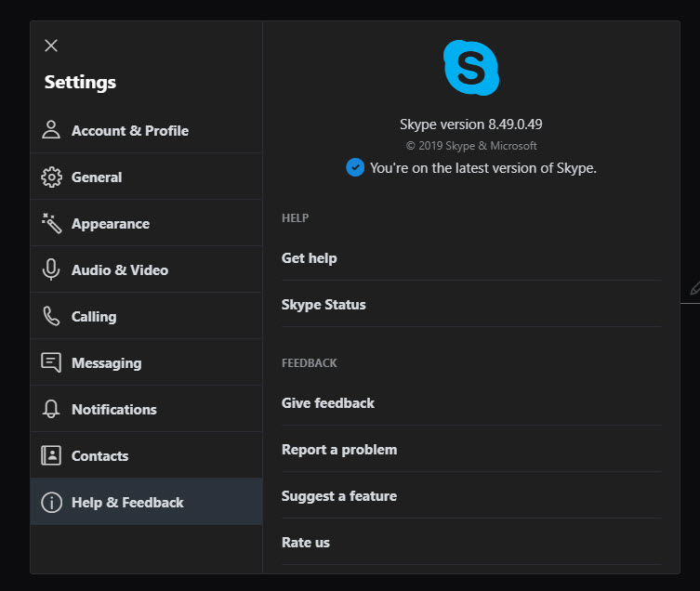Viewport: 700px width, 591px height.
Task: Click the Account & Profile person icon
Action: point(51,130)
